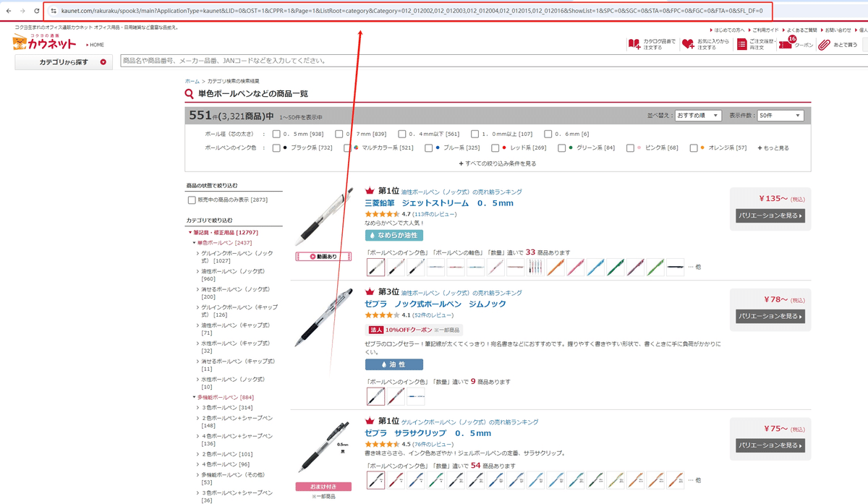
Task: Click the crown icon for ジェットストリーム ranking
Action: tap(370, 191)
